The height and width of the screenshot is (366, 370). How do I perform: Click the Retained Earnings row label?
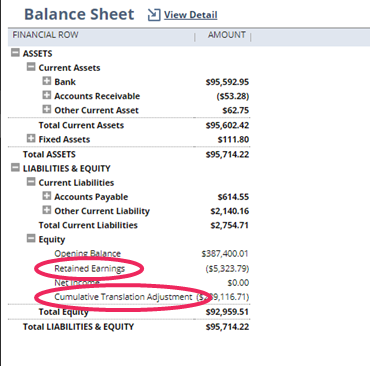click(x=90, y=269)
